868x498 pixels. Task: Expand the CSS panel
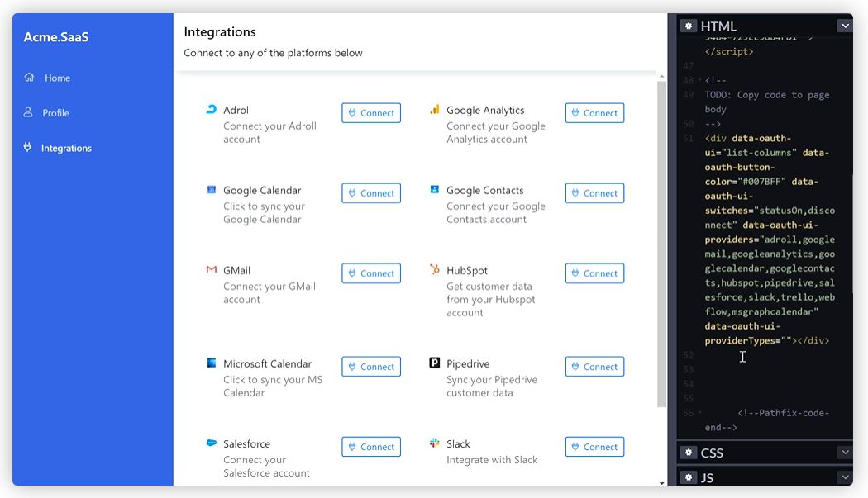pyautogui.click(x=845, y=453)
